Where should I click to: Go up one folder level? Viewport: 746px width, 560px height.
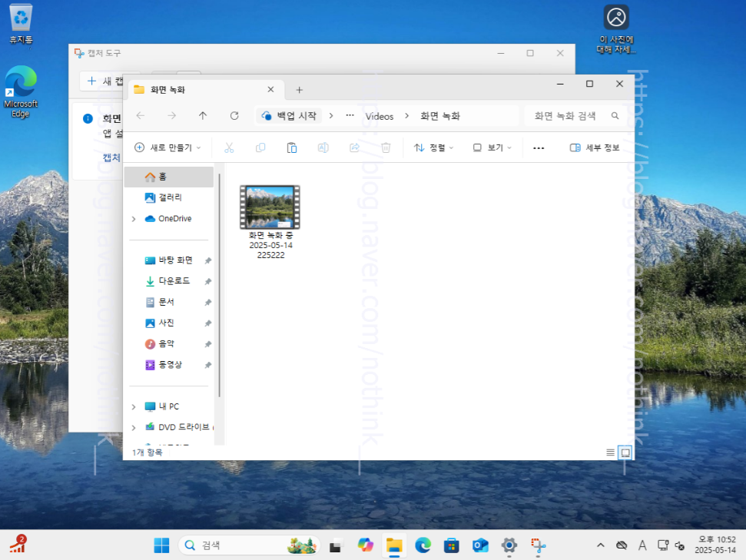[203, 116]
